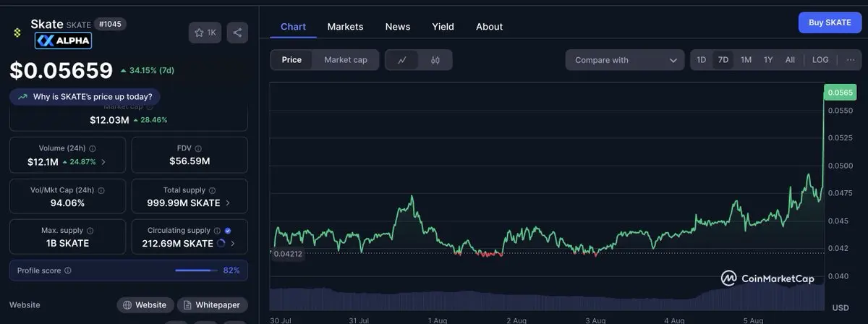The image size is (868, 324).
Task: Click the trend icon in price-up question
Action: [x=23, y=96]
